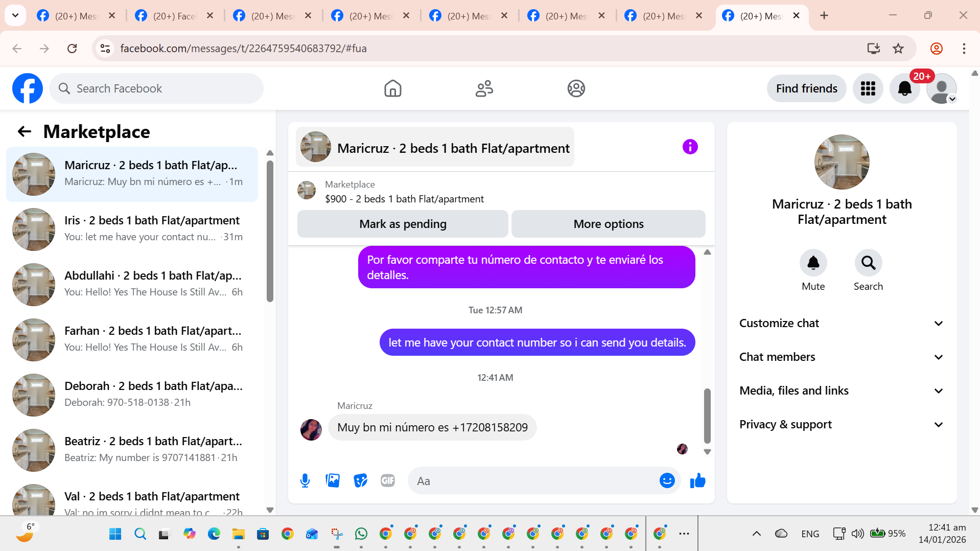The width and height of the screenshot is (980, 551).
Task: Click More options button
Action: tap(608, 224)
